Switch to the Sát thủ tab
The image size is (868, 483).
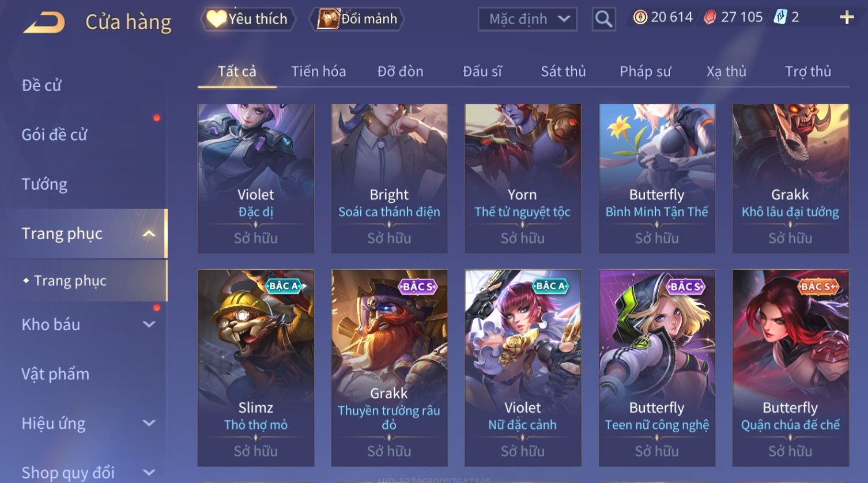click(x=563, y=71)
